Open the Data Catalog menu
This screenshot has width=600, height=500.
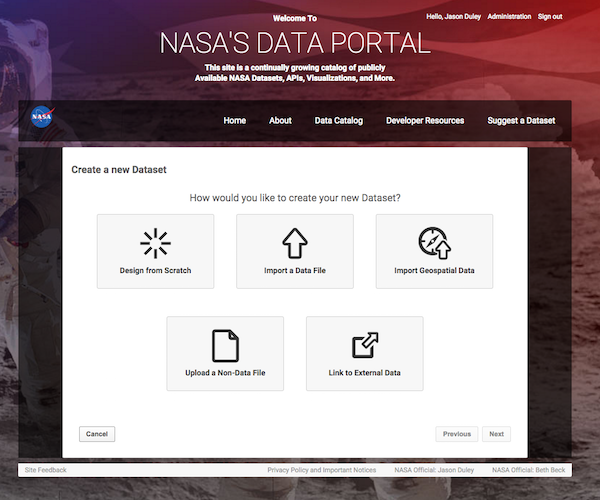click(x=339, y=121)
